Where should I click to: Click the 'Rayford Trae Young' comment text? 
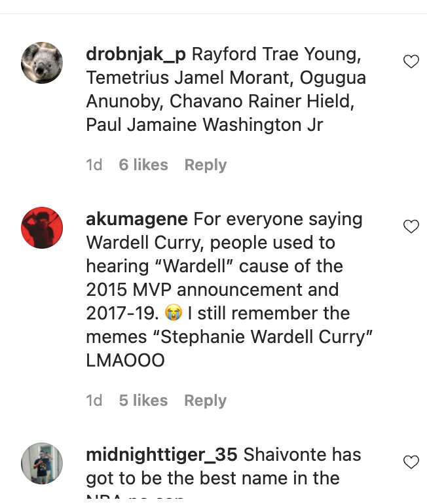pyautogui.click(x=276, y=54)
